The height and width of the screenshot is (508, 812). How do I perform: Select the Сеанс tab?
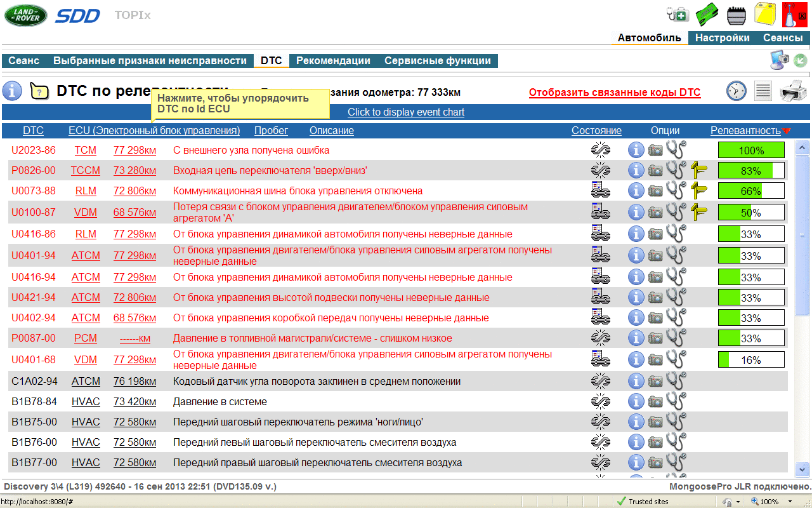pyautogui.click(x=24, y=61)
